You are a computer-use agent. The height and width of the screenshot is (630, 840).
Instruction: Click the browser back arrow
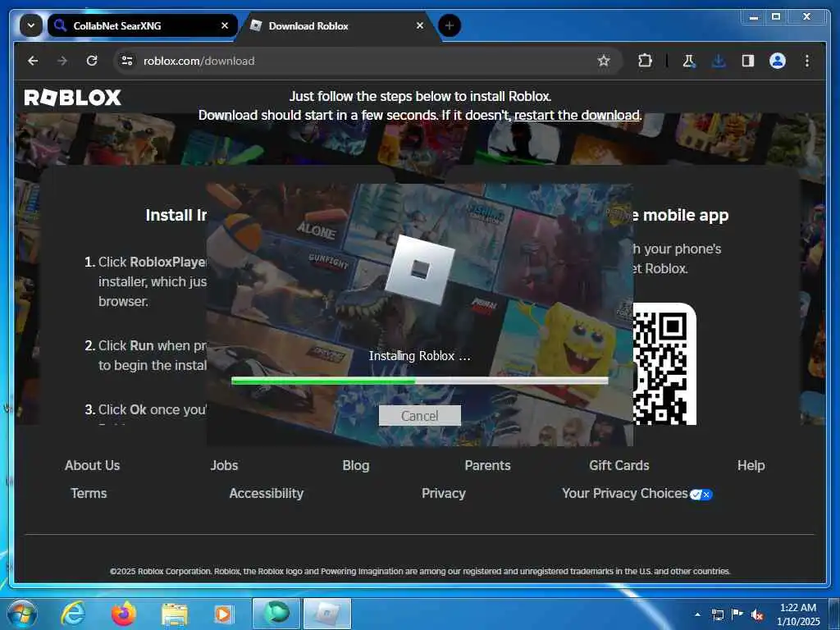pos(33,61)
